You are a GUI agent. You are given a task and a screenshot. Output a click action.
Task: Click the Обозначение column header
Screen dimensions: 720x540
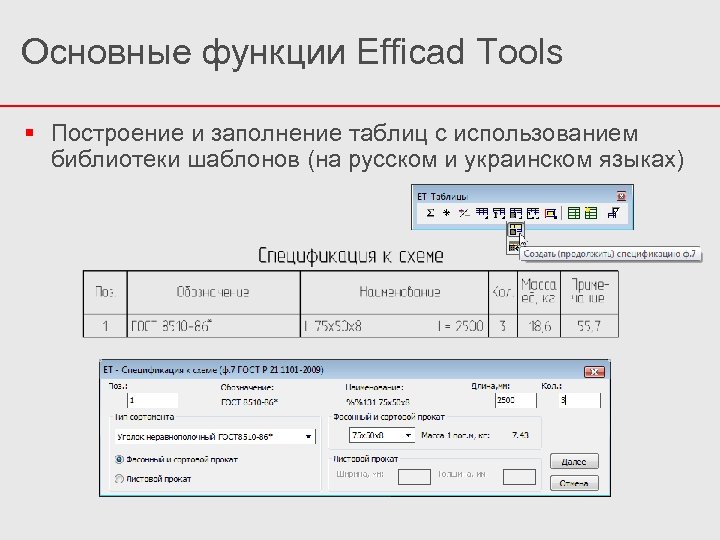tap(213, 292)
